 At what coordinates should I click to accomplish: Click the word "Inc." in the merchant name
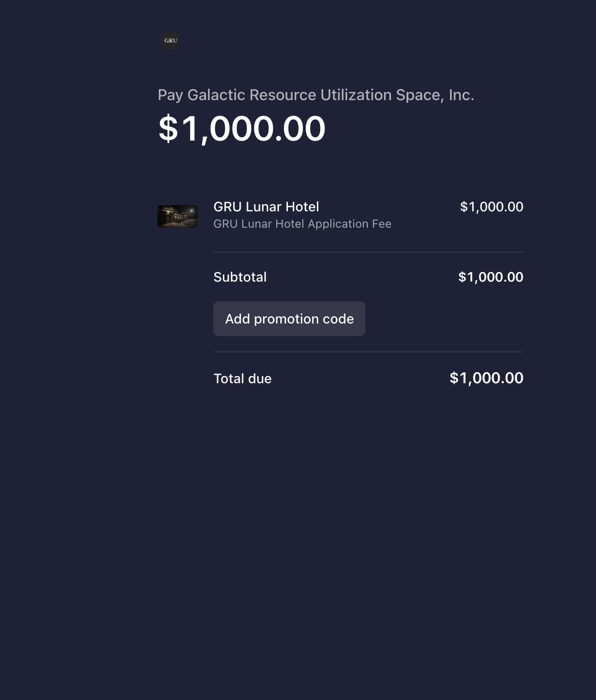click(461, 95)
